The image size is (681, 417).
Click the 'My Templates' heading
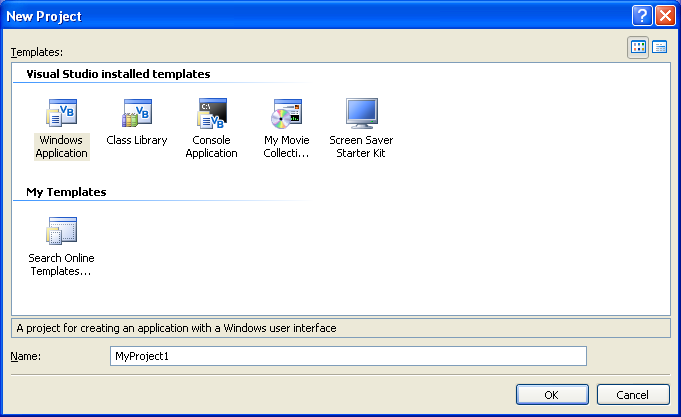point(66,192)
